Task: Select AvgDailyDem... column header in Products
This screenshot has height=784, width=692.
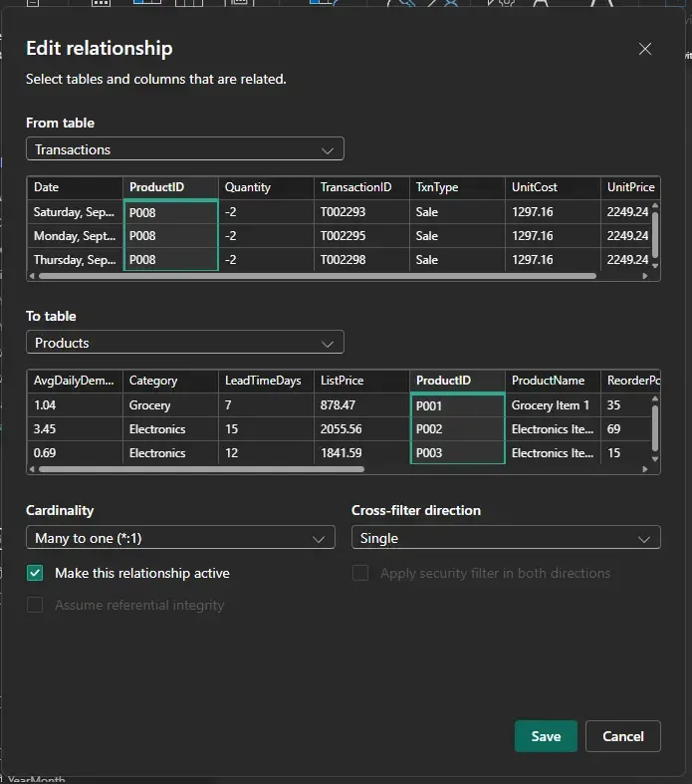Action: click(x=75, y=381)
